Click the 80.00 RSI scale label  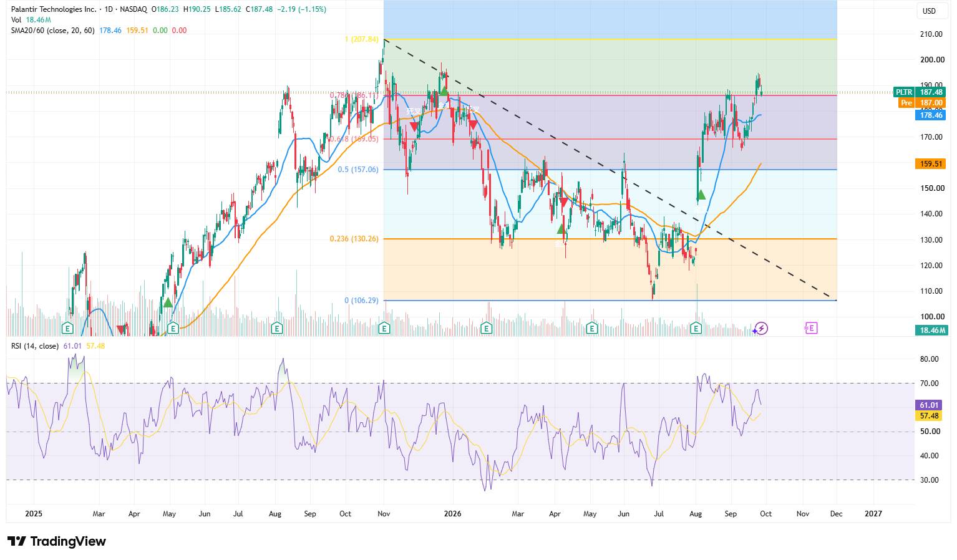929,359
